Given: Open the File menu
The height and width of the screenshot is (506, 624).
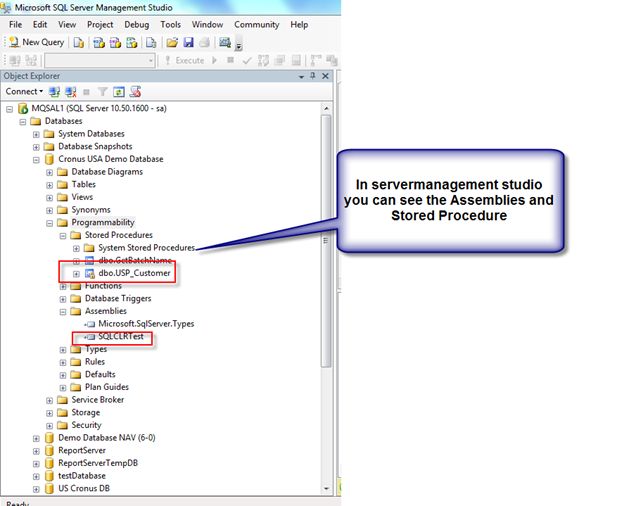Looking at the screenshot, I should point(16,25).
